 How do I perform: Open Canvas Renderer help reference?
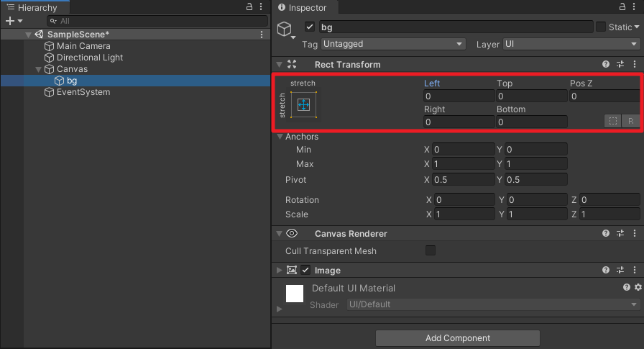606,233
